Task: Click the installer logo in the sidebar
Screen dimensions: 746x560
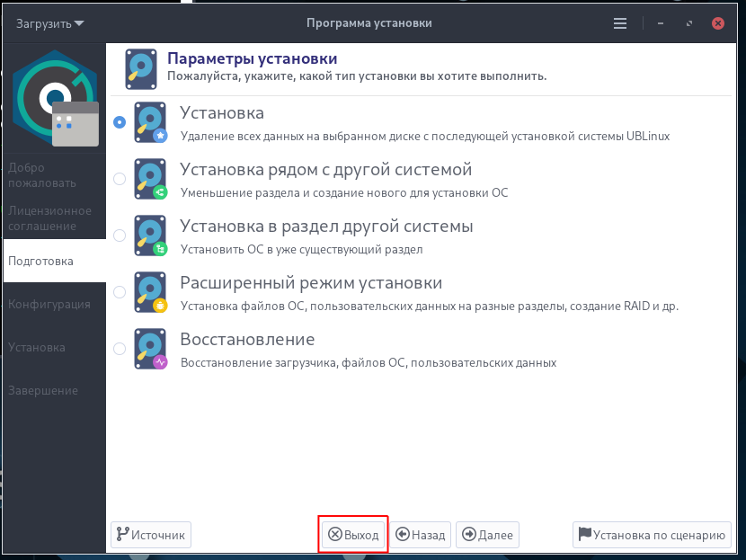Action: pos(55,98)
